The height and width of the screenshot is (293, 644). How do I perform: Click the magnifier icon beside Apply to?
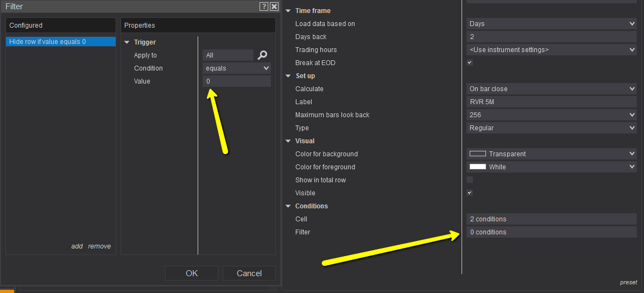263,55
